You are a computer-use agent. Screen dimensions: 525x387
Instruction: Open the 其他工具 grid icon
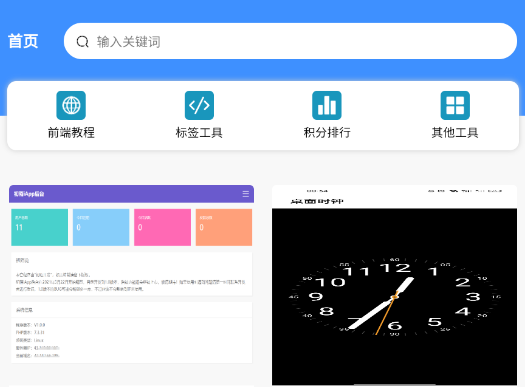[455, 105]
